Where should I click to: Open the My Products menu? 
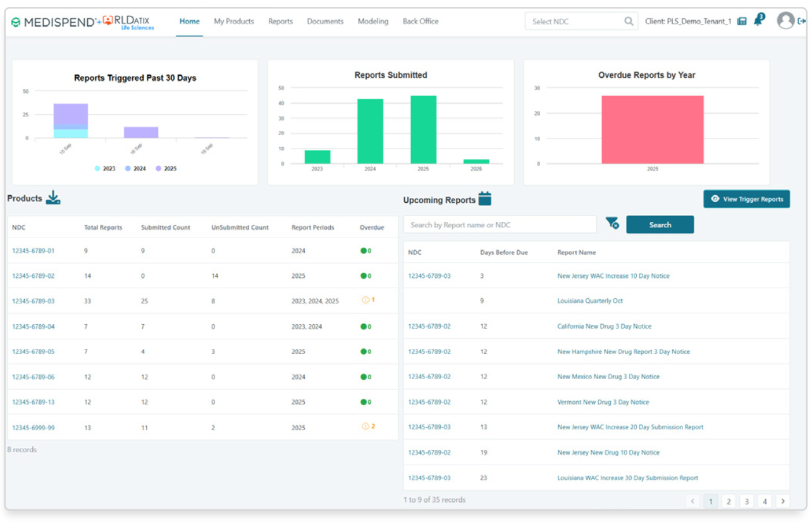click(233, 21)
